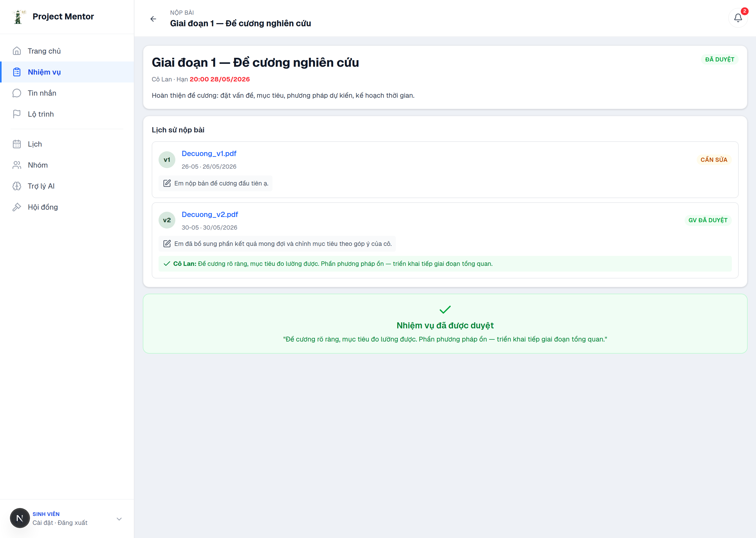The width and height of the screenshot is (756, 538).
Task: Open the Decuong_v2.pdf file link
Action: click(x=210, y=214)
